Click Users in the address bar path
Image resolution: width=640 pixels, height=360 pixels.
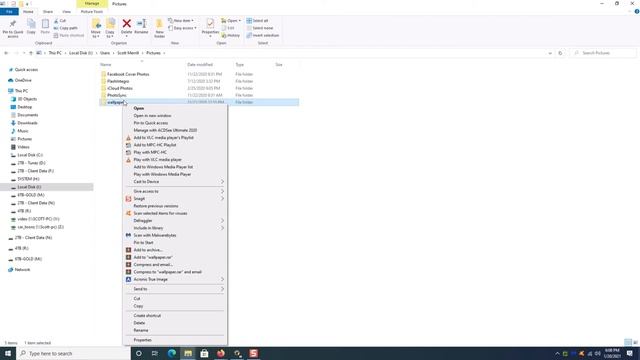click(105, 53)
